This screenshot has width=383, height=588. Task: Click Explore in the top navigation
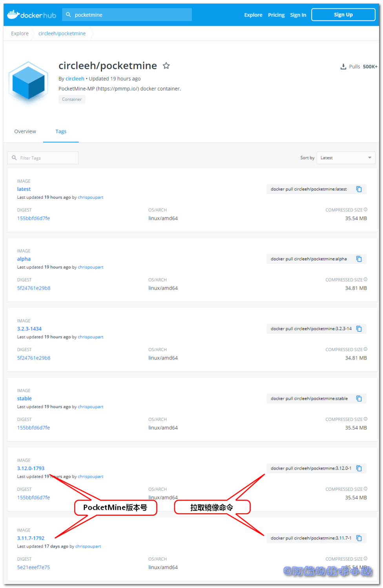click(x=253, y=15)
